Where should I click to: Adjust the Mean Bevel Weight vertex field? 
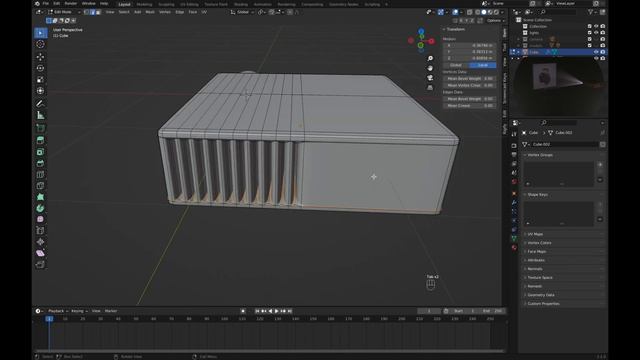(x=470, y=78)
